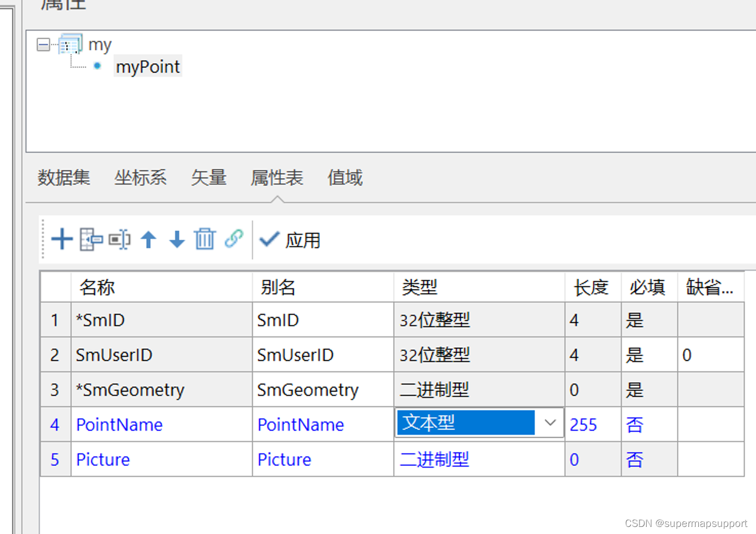Open the 值域 tab
This screenshot has height=534, width=756.
[x=345, y=178]
